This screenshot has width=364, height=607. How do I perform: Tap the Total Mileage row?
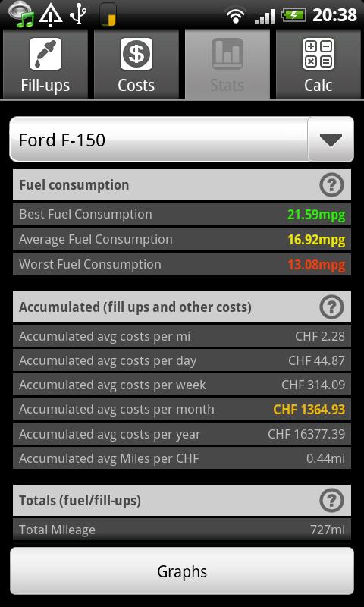pos(182,530)
